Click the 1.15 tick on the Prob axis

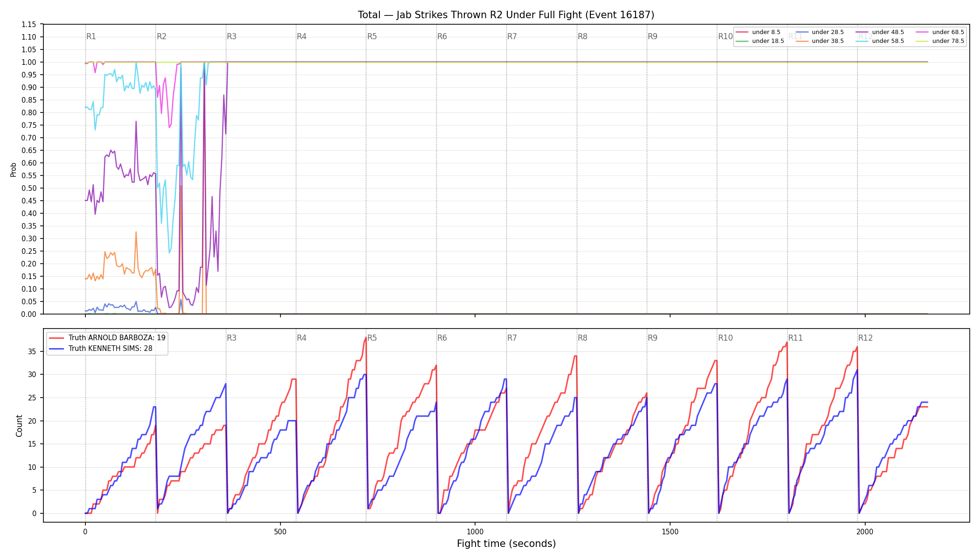[29, 24]
